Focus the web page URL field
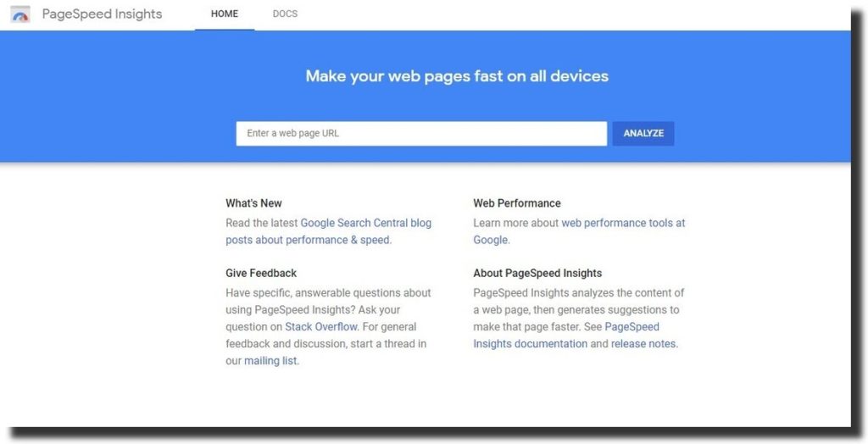Viewport: 868px width, 444px height. point(421,133)
